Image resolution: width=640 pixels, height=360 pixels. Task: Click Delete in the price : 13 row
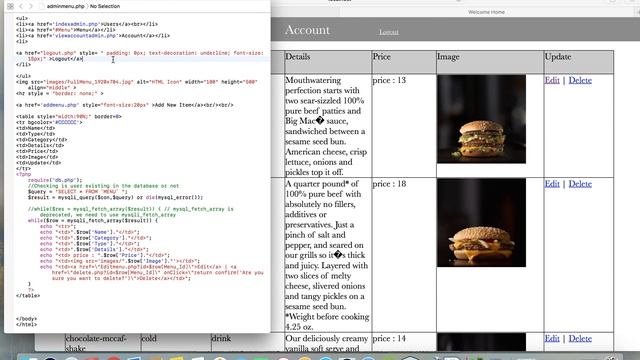[x=580, y=80]
